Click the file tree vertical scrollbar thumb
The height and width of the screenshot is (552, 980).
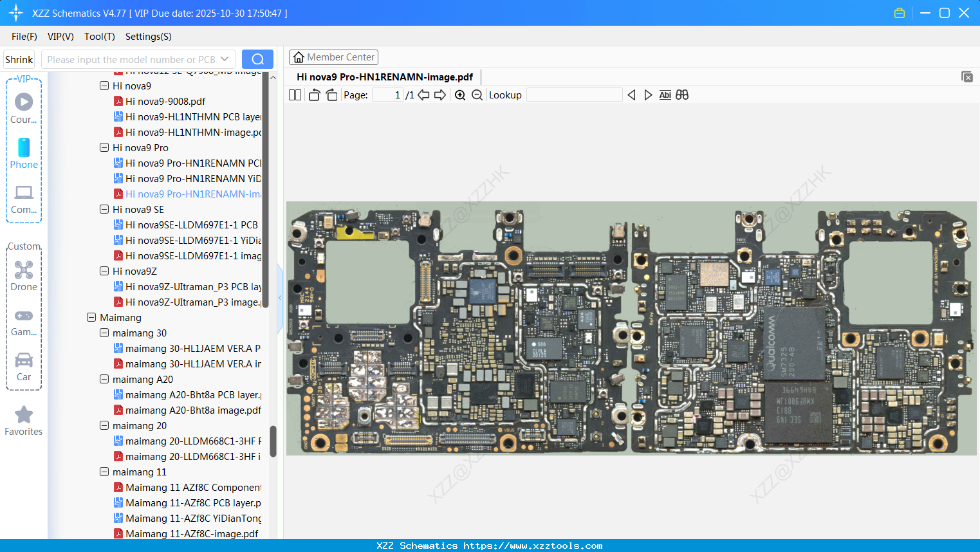click(x=273, y=441)
